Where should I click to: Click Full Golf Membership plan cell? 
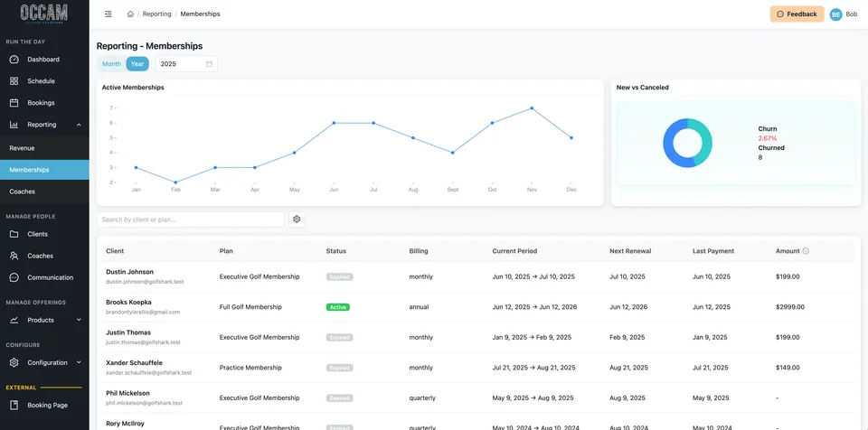click(x=250, y=306)
